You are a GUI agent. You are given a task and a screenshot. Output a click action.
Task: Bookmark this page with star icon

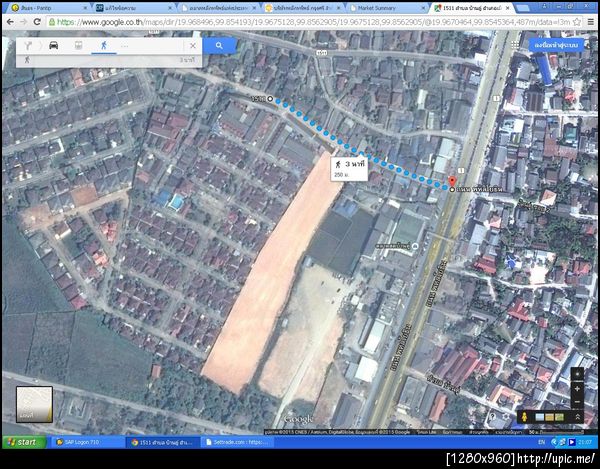pyautogui.click(x=577, y=22)
